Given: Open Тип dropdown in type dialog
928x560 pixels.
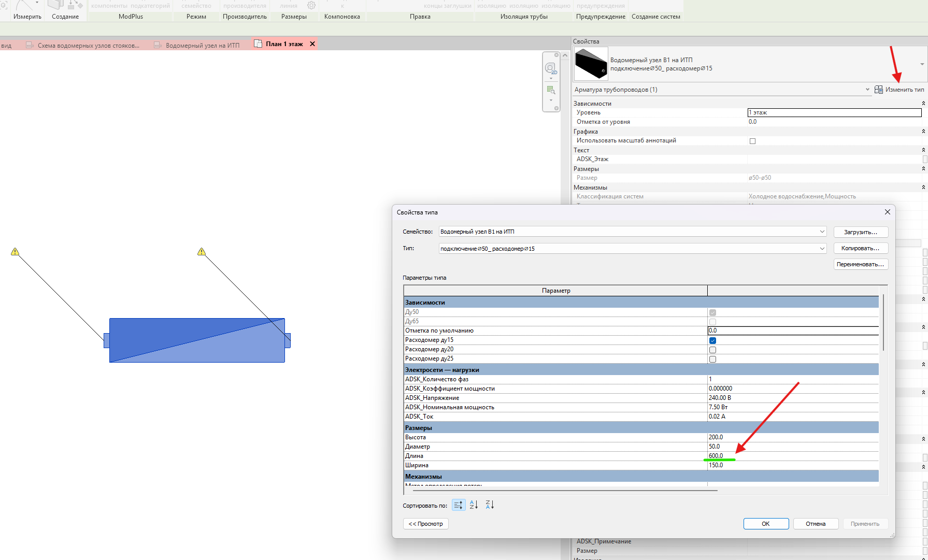Looking at the screenshot, I should (822, 249).
